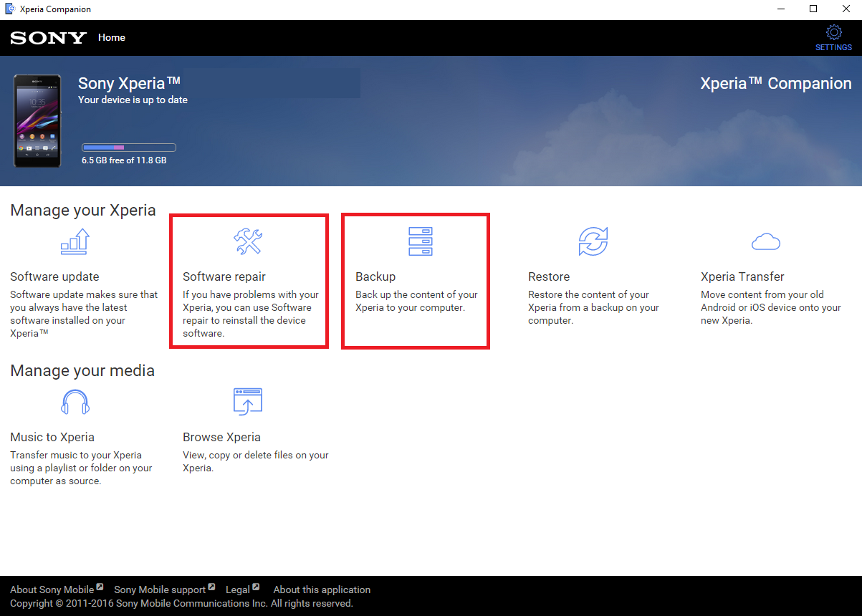The image size is (862, 616).
Task: Click the 'Restore the content' description text
Action: coord(593,307)
